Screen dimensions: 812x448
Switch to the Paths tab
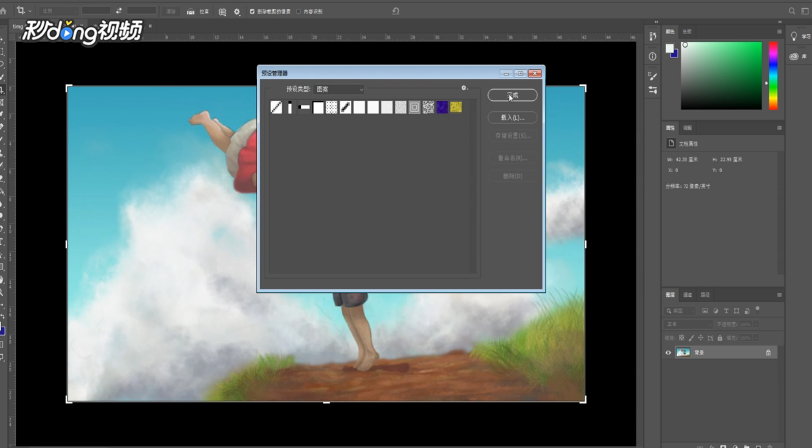pyautogui.click(x=705, y=295)
